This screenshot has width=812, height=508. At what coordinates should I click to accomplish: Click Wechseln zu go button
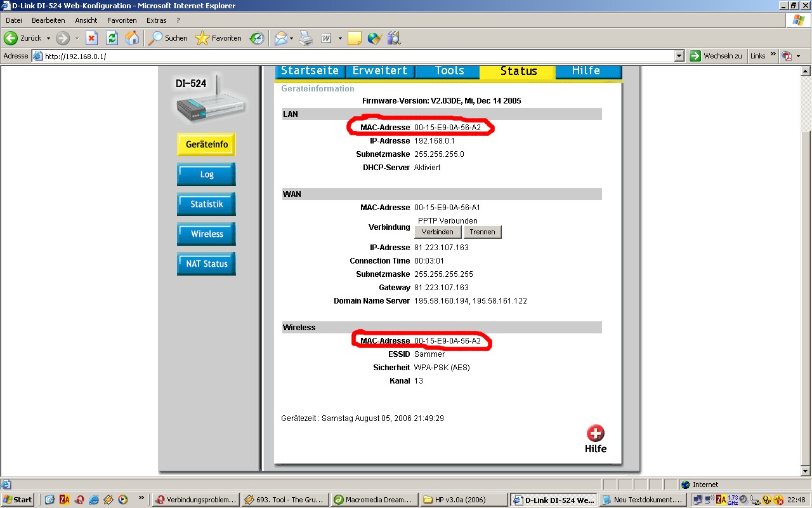click(x=717, y=56)
